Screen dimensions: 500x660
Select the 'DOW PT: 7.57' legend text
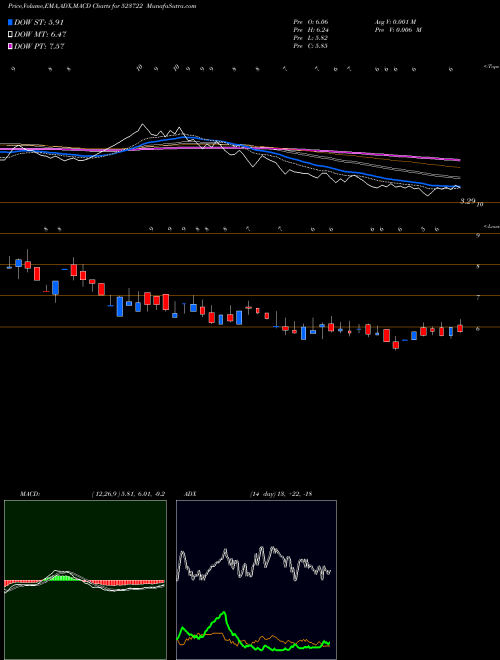[x=39, y=47]
